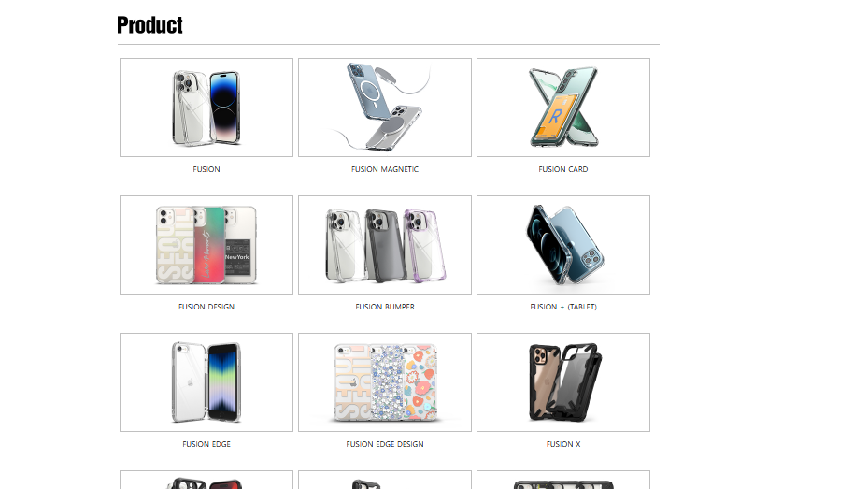View the Fusion X rugged case image
868x489 pixels.
(563, 382)
